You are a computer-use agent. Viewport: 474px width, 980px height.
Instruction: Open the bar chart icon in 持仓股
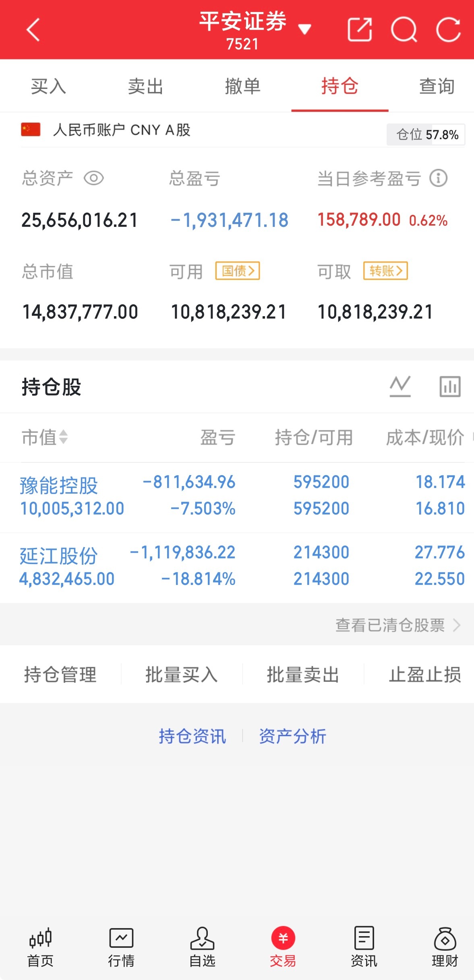pos(450,387)
